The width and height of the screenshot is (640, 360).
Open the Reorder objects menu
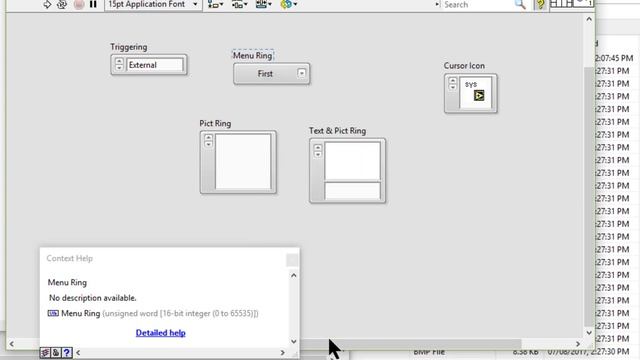[x=289, y=4]
